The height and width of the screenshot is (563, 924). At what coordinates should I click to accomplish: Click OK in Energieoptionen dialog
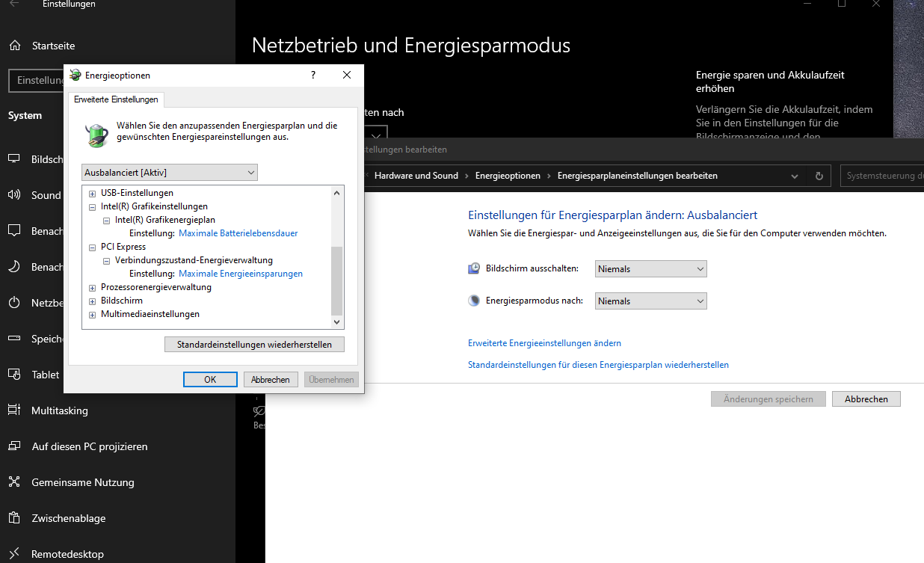pyautogui.click(x=210, y=380)
